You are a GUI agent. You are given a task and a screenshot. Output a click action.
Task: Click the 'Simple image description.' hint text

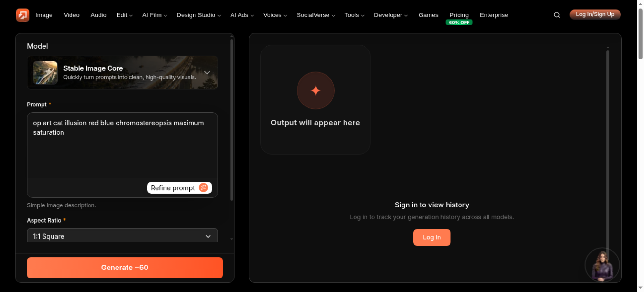(62, 205)
